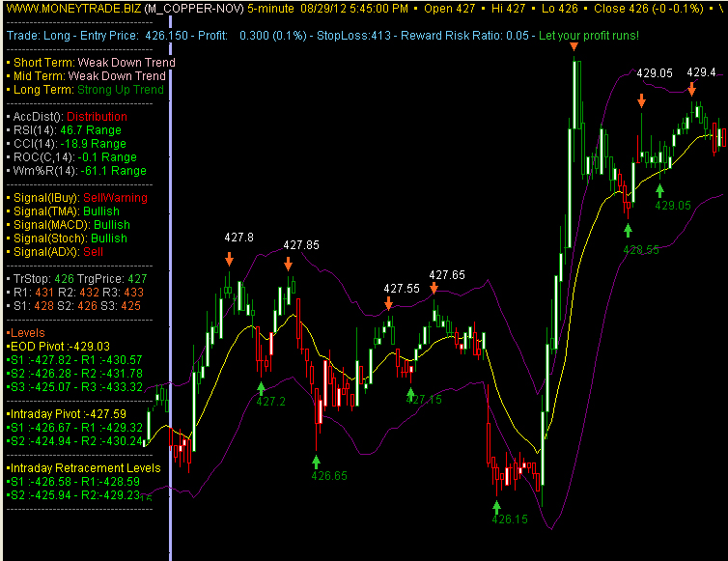Click the orange sell arrow under 429.4
This screenshot has height=561, width=728.
coord(691,89)
